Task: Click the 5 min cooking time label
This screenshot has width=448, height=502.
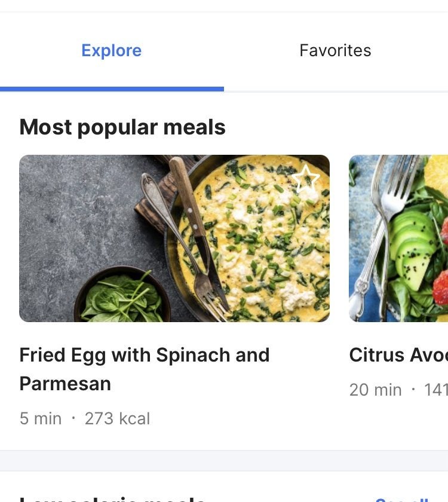Action: click(x=41, y=418)
